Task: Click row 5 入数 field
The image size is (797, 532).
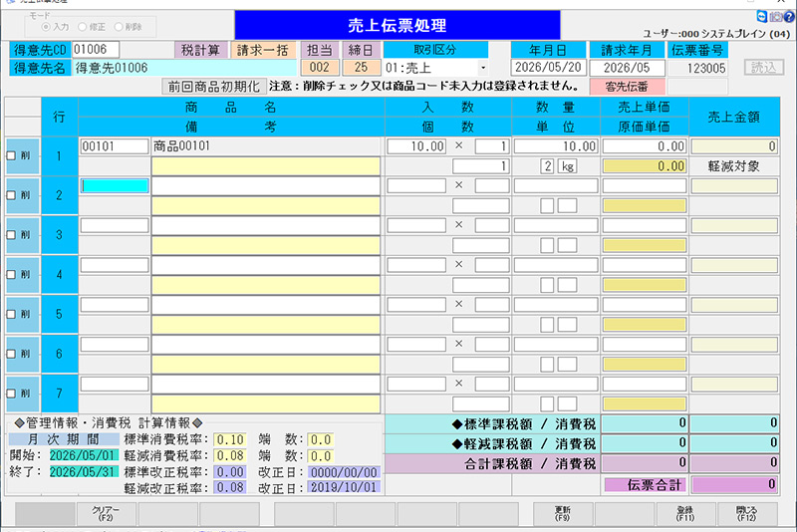Action: pyautogui.click(x=416, y=305)
